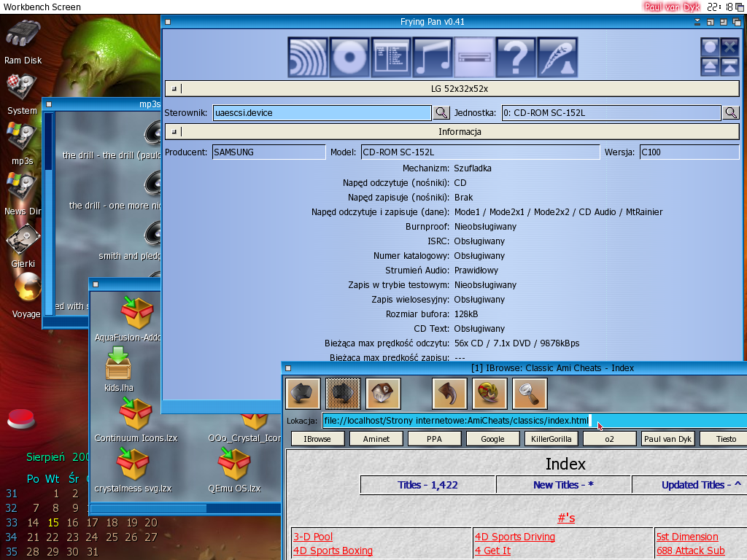The width and height of the screenshot is (747, 560).
Task: Open the Paul van Dyk bookmark button
Action: pos(668,438)
